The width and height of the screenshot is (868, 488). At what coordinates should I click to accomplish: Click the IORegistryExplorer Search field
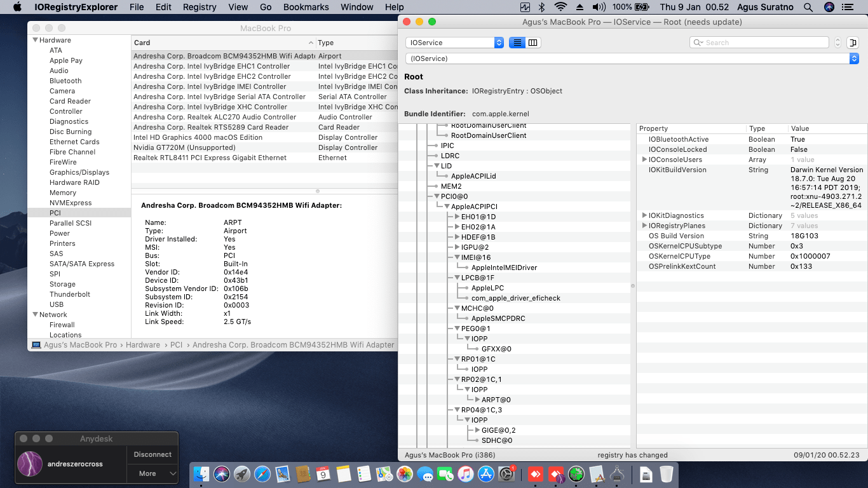point(759,43)
